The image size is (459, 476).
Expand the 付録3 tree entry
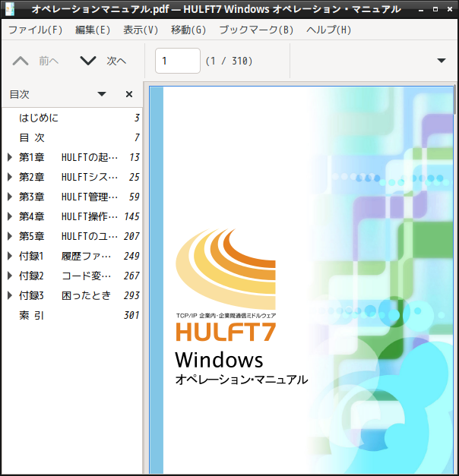[x=10, y=295]
